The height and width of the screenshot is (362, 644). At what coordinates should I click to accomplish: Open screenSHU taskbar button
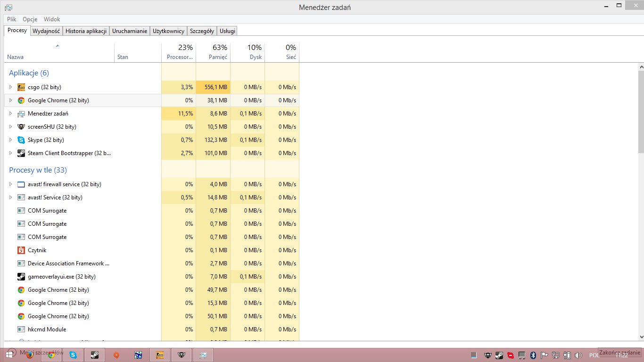pyautogui.click(x=182, y=355)
